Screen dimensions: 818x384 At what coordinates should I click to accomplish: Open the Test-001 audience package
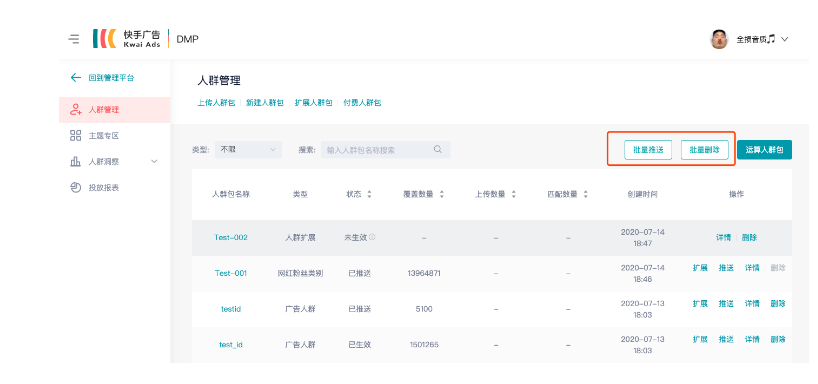(231, 273)
